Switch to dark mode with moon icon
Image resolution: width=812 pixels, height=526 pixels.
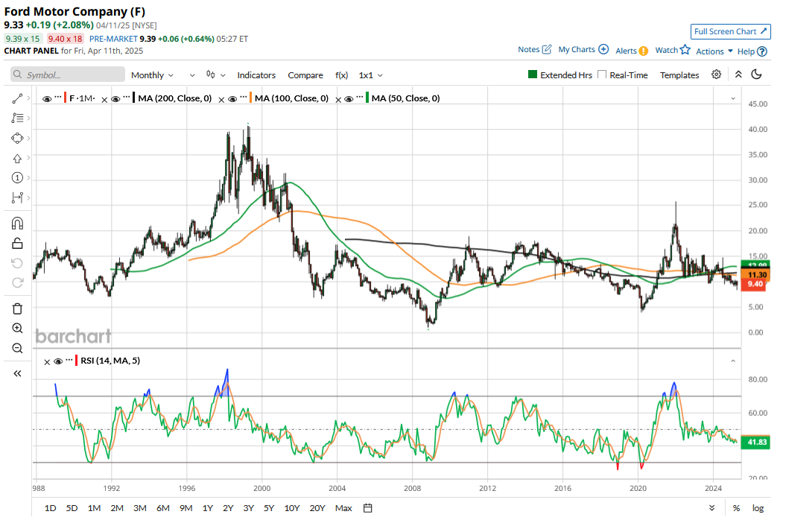tap(757, 75)
